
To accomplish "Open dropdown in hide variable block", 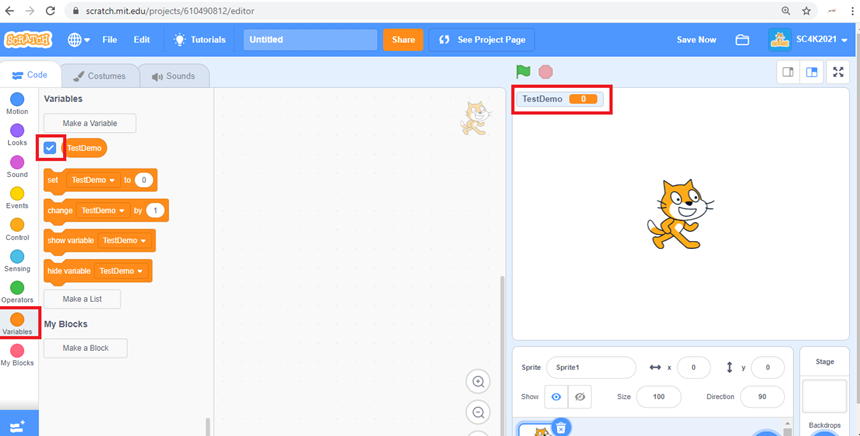I will [121, 271].
